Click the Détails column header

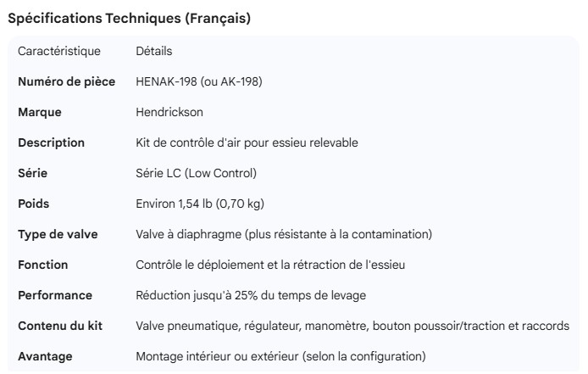pyautogui.click(x=154, y=52)
